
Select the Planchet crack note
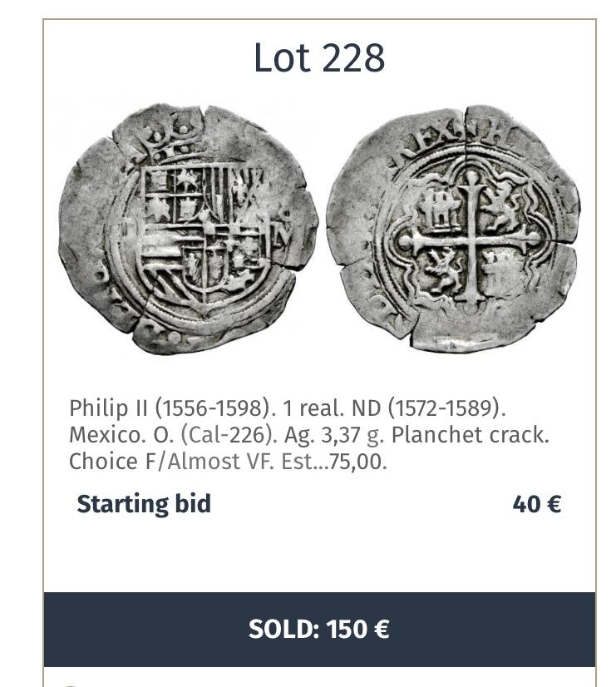471,435
